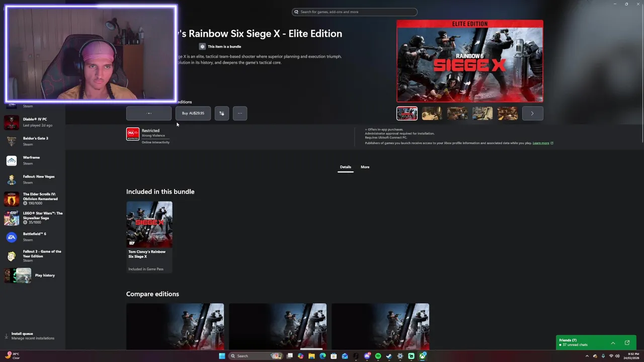This screenshot has width=644, height=362.
Task: Open Steam from the taskbar
Action: [x=389, y=356]
